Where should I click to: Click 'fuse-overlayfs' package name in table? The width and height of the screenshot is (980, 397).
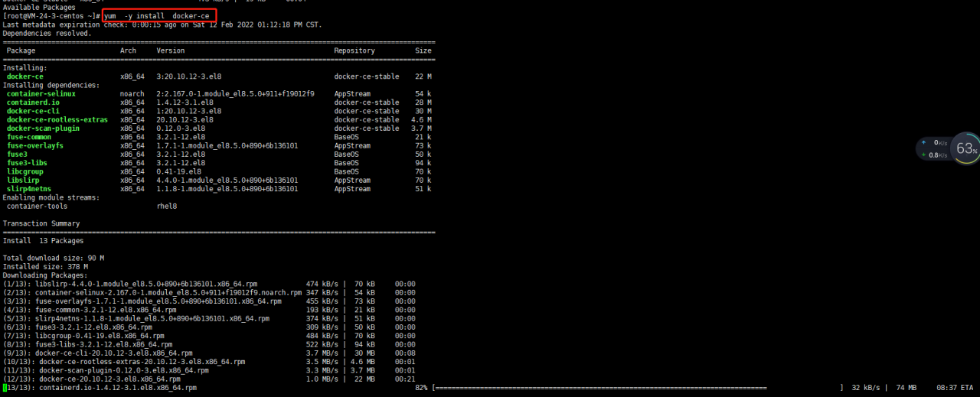(x=34, y=146)
